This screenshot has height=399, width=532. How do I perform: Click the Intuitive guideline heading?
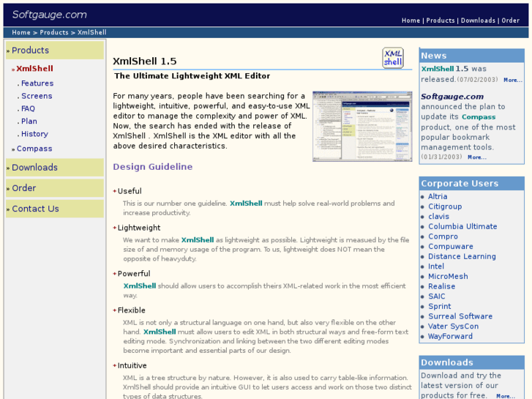pyautogui.click(x=132, y=366)
